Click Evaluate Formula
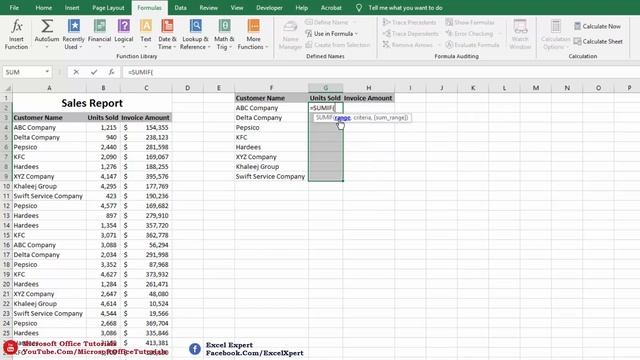 (x=472, y=44)
